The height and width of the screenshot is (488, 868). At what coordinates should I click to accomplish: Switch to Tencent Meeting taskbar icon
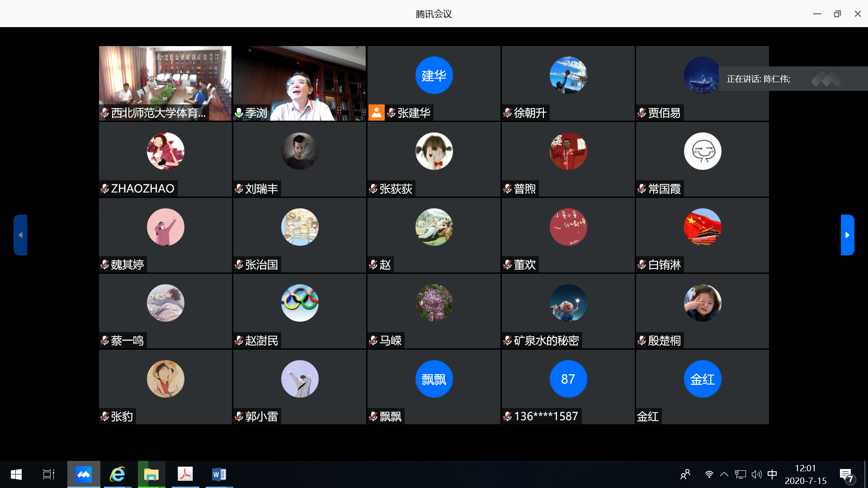(84, 474)
